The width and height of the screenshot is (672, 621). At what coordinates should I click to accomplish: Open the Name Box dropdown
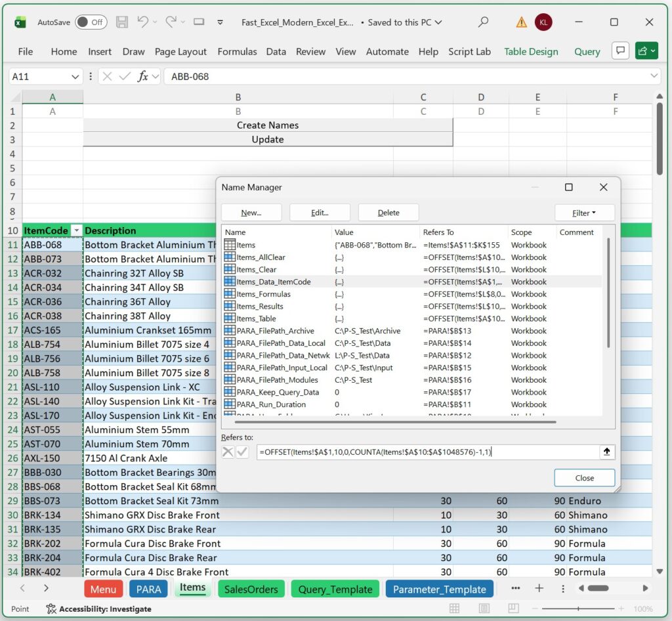[74, 76]
